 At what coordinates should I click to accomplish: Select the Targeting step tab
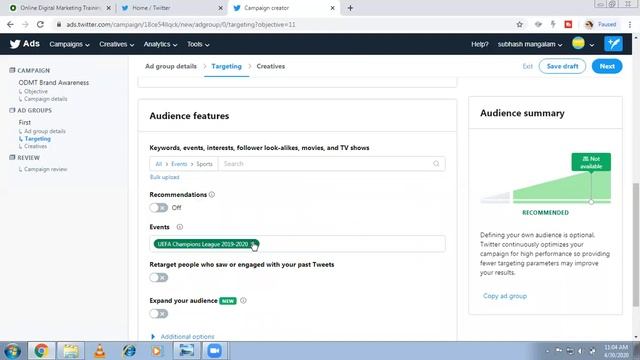[227, 66]
